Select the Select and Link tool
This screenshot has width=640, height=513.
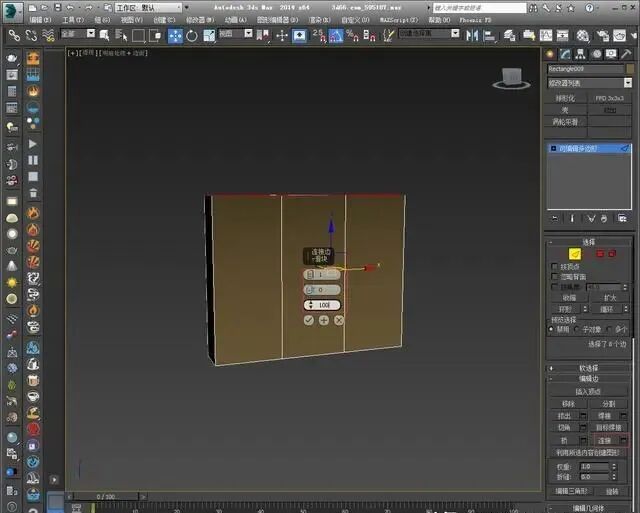tap(14, 36)
